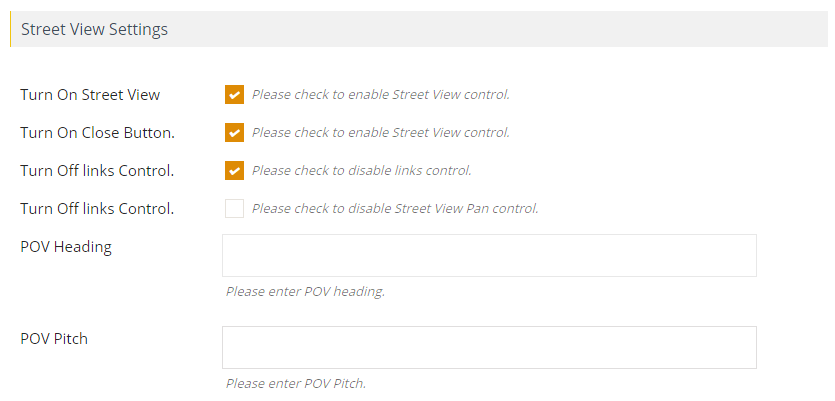Click the Street View Settings section header
Screen dimensions: 835x401
click(x=95, y=30)
